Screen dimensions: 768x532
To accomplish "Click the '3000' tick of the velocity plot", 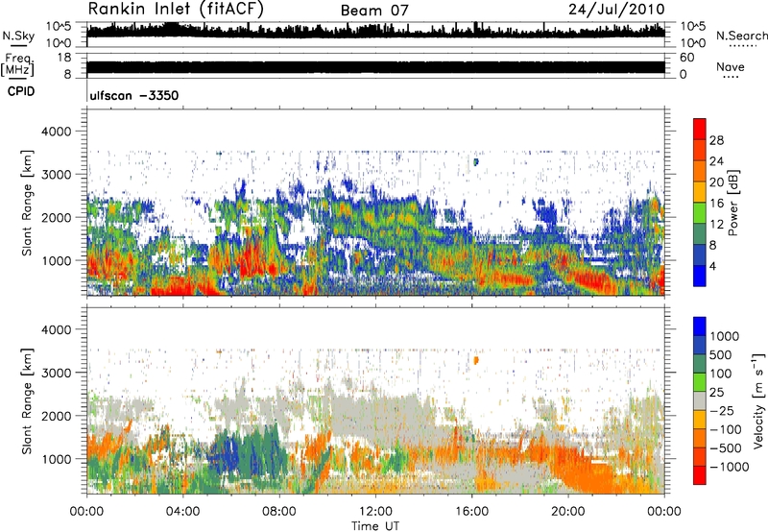I will pyautogui.click(x=57, y=373).
